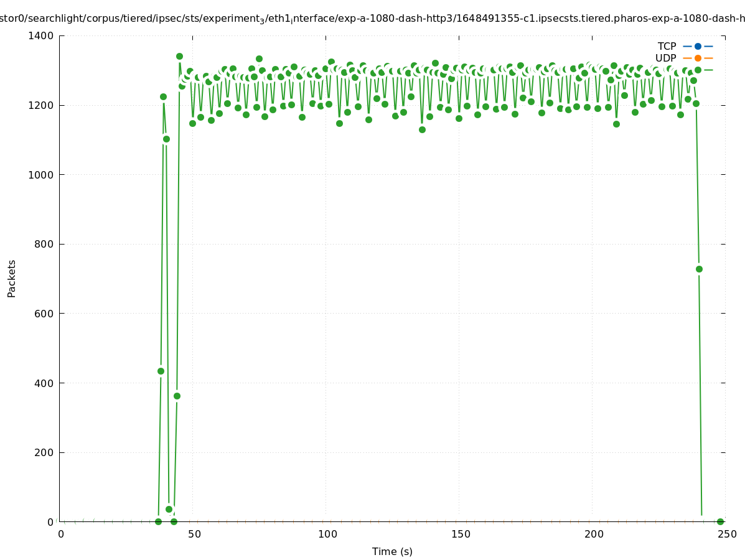Screen dimensions: 745x560
Task: Click the blue TCP legend marker
Action: (x=698, y=46)
